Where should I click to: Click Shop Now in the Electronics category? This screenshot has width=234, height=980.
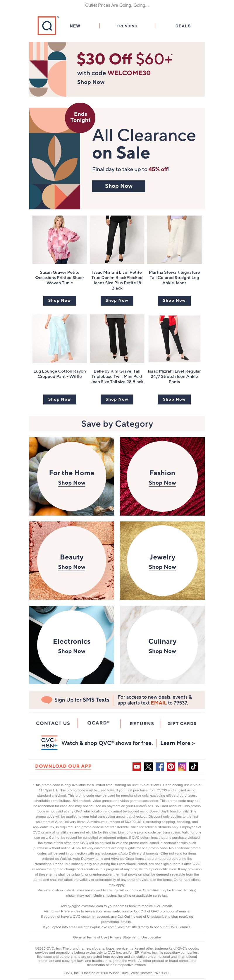point(72,651)
